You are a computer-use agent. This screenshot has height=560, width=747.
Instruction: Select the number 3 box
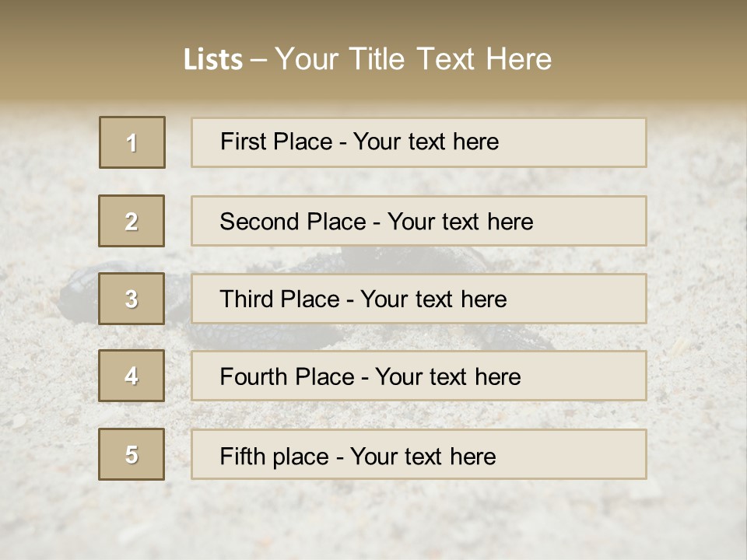click(x=132, y=299)
